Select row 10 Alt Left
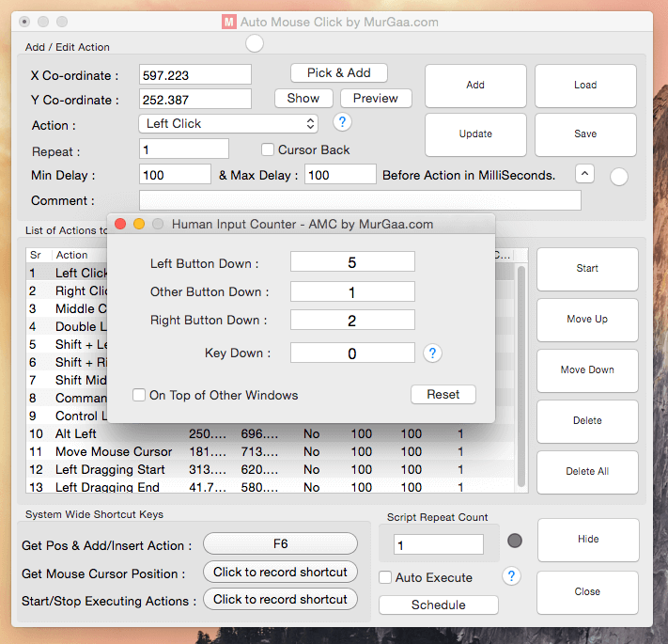 pyautogui.click(x=270, y=434)
